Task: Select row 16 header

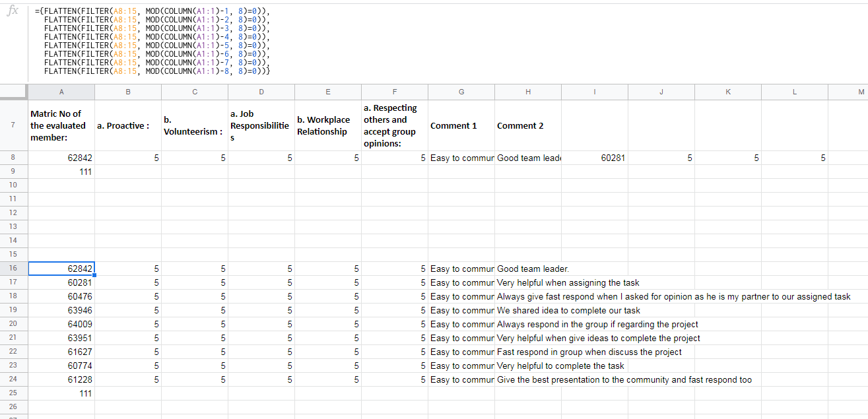Action: [14, 269]
